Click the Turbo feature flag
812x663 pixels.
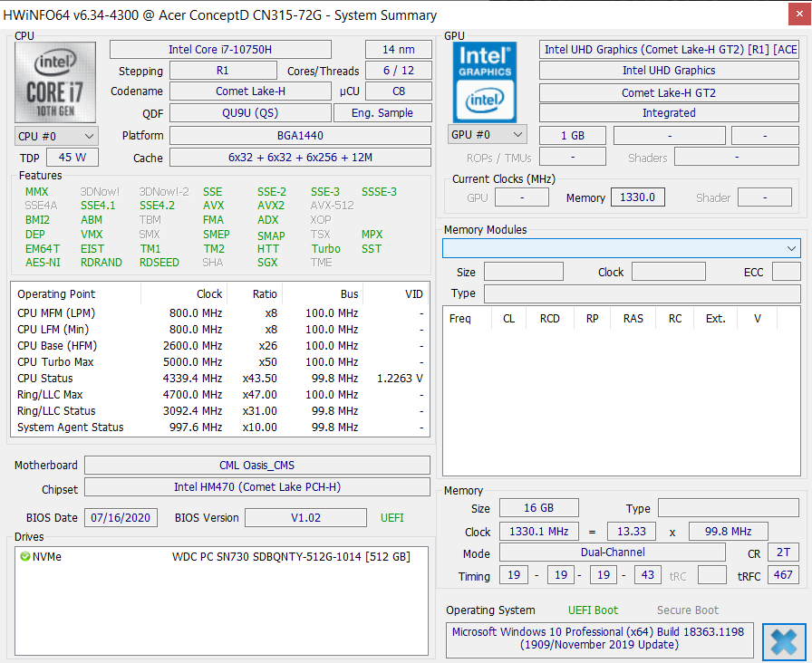pos(325,249)
